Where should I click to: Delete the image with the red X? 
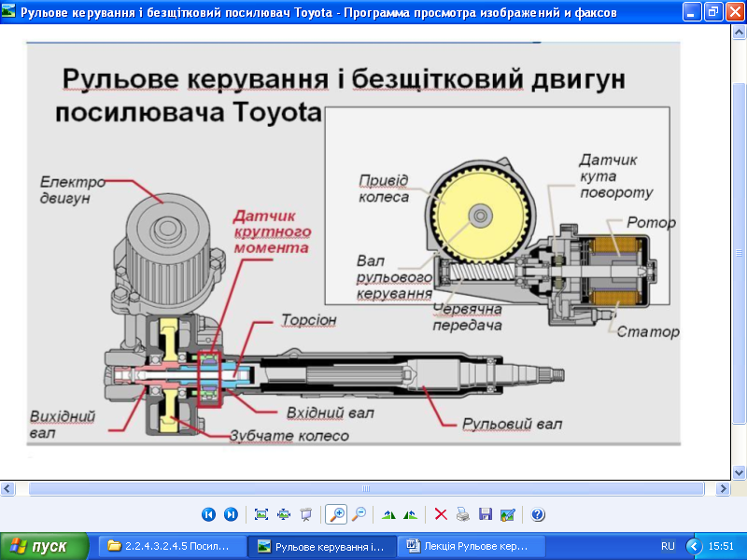(x=441, y=514)
